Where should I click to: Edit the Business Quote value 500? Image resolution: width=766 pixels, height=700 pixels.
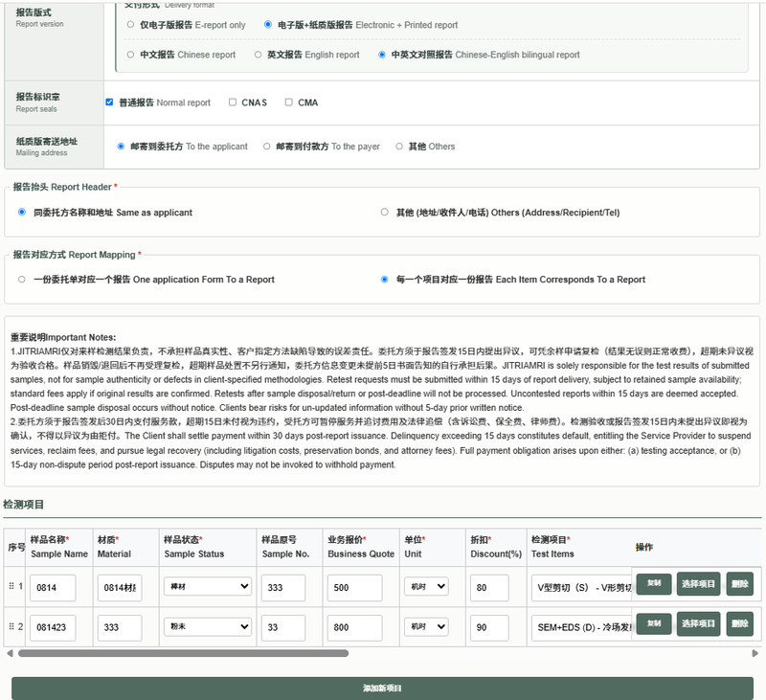point(354,588)
